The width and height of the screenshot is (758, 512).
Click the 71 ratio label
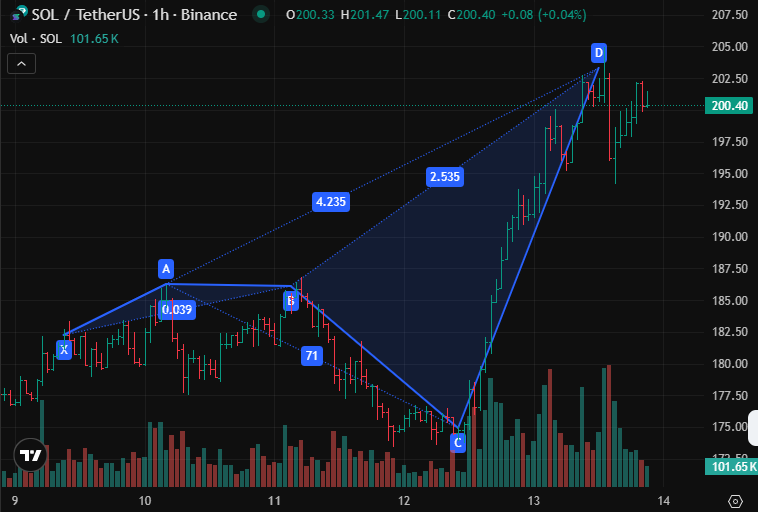[312, 356]
